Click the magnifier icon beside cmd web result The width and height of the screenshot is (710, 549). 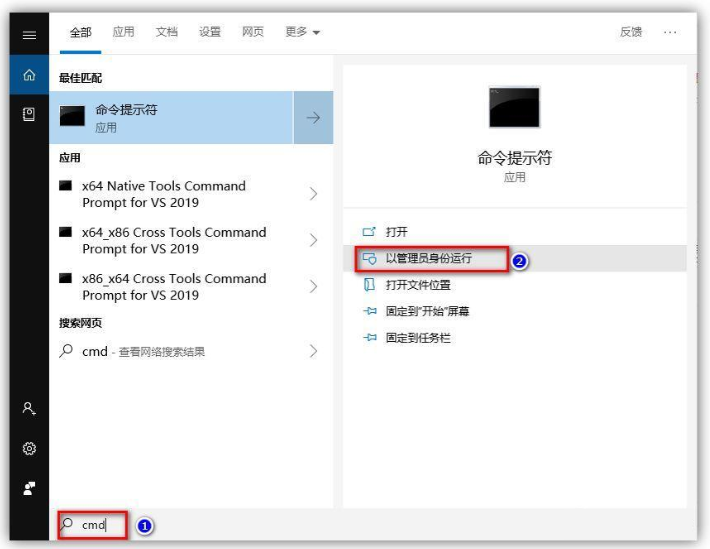pyautogui.click(x=66, y=351)
